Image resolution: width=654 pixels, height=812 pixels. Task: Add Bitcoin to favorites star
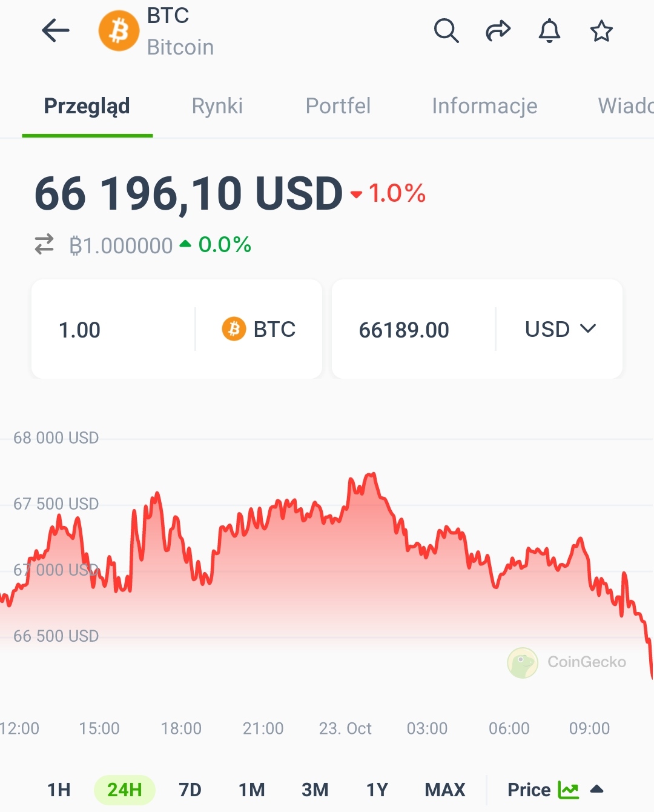point(601,31)
